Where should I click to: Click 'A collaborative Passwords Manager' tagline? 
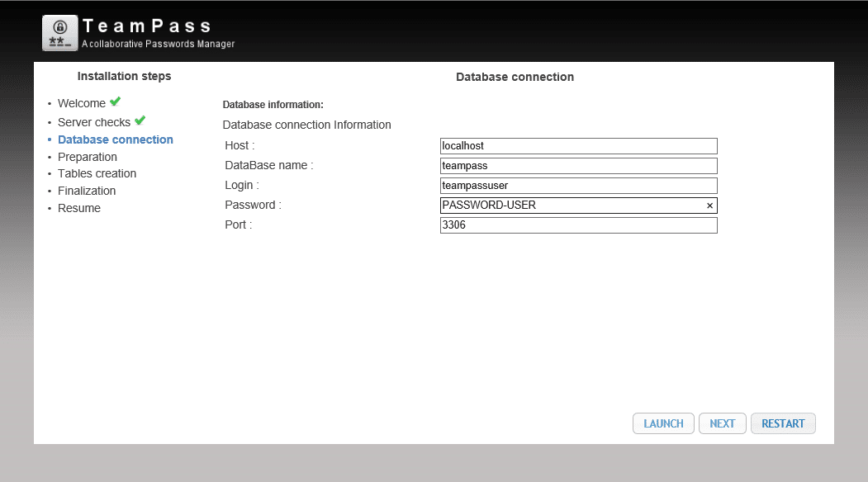click(x=159, y=44)
